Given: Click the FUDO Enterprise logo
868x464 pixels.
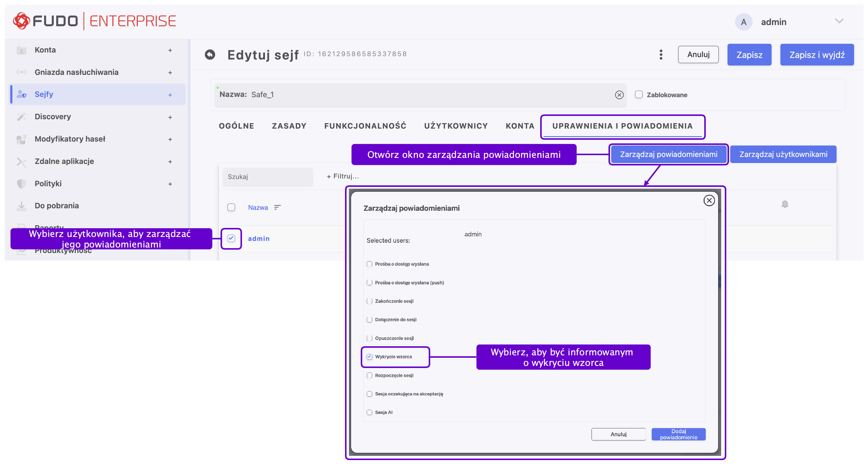Looking at the screenshot, I should point(94,21).
